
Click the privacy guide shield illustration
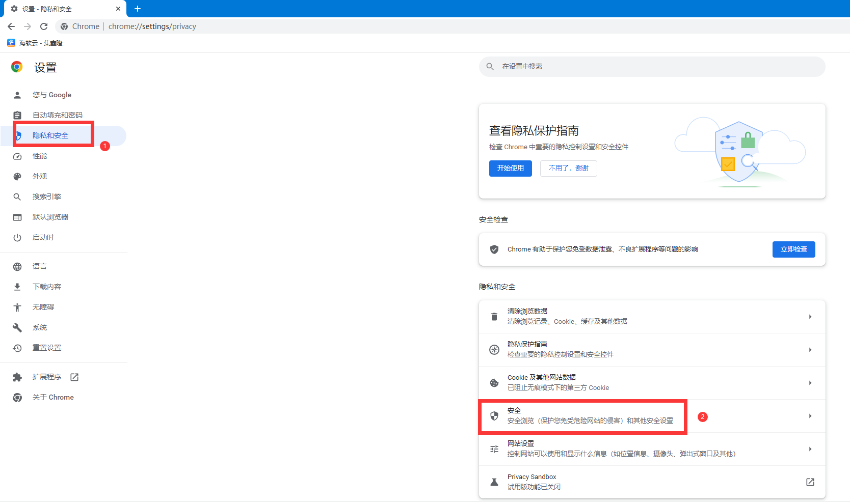pyautogui.click(x=739, y=152)
